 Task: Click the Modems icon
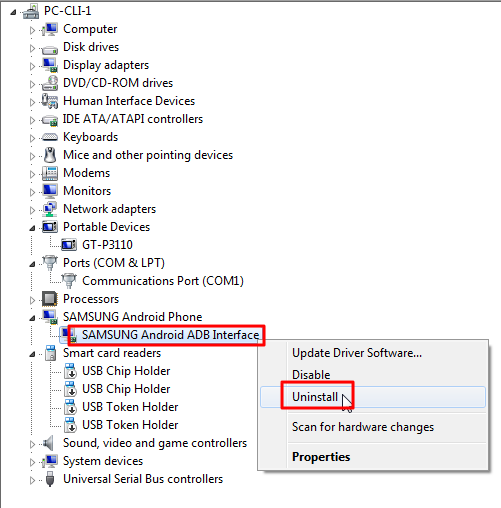pyautogui.click(x=50, y=173)
